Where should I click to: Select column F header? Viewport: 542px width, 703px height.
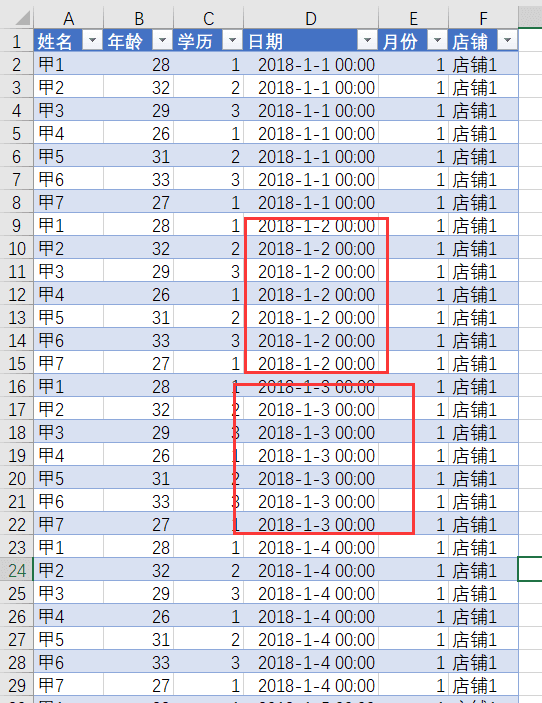pos(483,18)
